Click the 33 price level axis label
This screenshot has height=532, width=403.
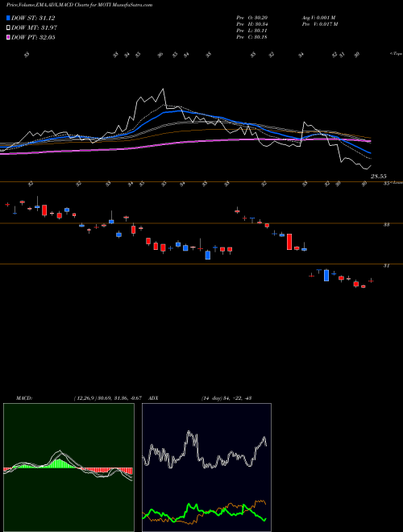point(386,225)
